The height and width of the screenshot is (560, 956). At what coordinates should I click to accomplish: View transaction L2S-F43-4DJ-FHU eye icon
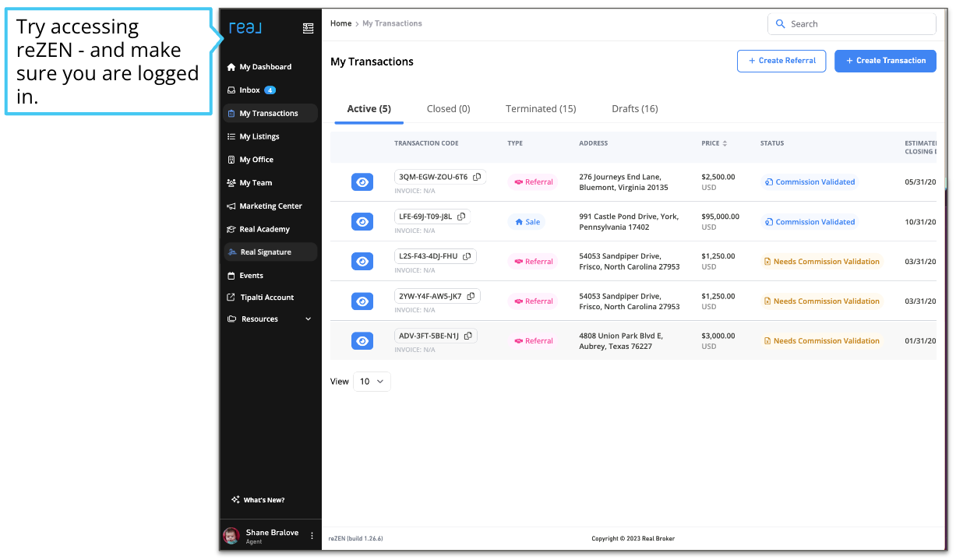tap(362, 262)
